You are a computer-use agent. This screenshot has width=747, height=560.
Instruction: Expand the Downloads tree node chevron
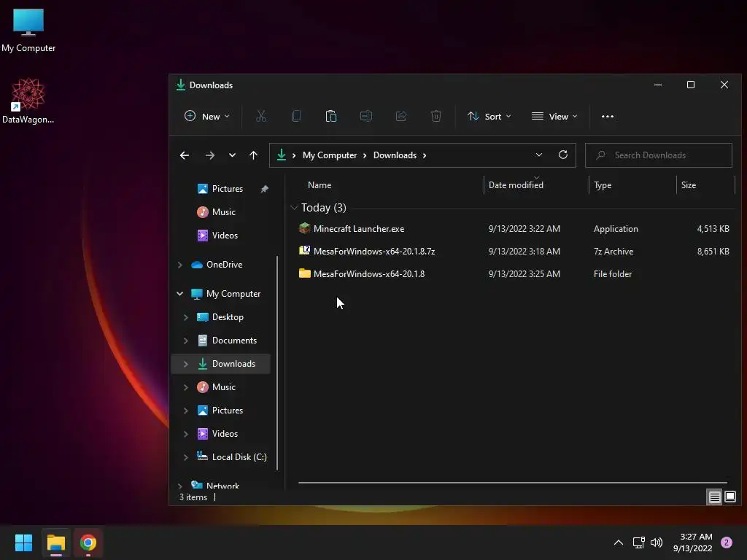186,364
